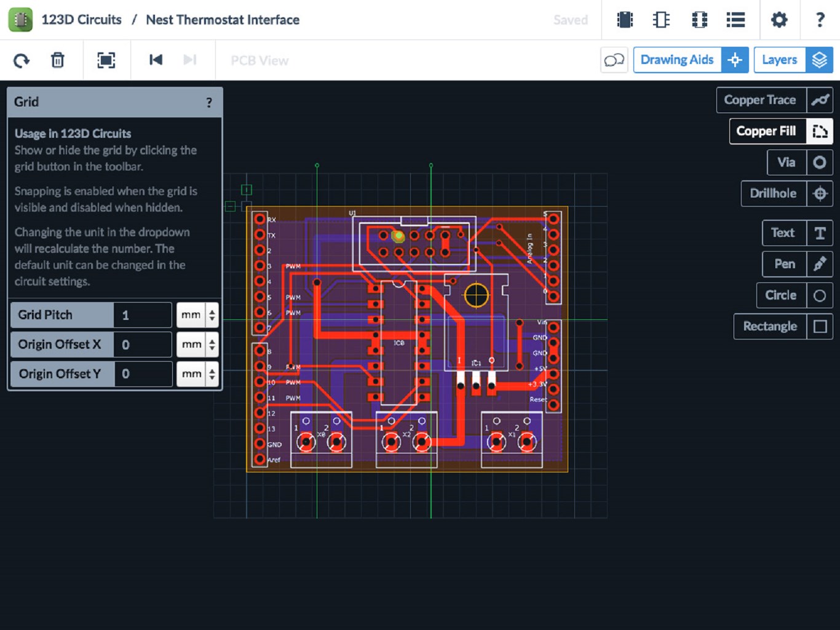The width and height of the screenshot is (840, 630).
Task: Open the bill of materials list icon
Action: click(x=735, y=20)
